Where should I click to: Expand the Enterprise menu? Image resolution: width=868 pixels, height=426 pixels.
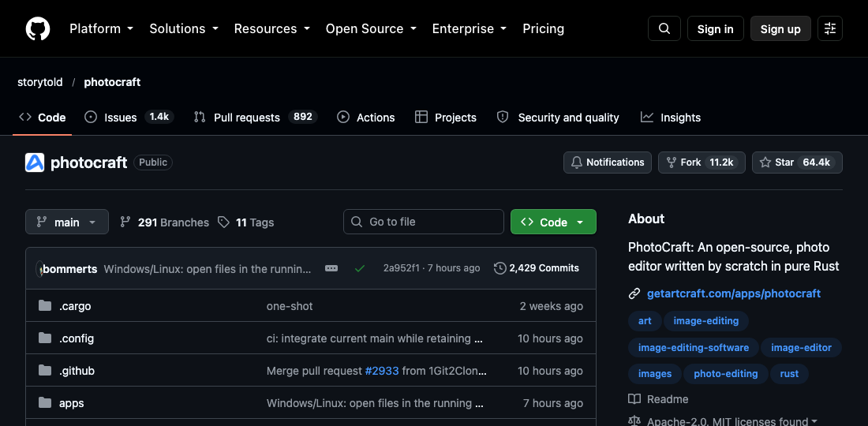(x=470, y=28)
